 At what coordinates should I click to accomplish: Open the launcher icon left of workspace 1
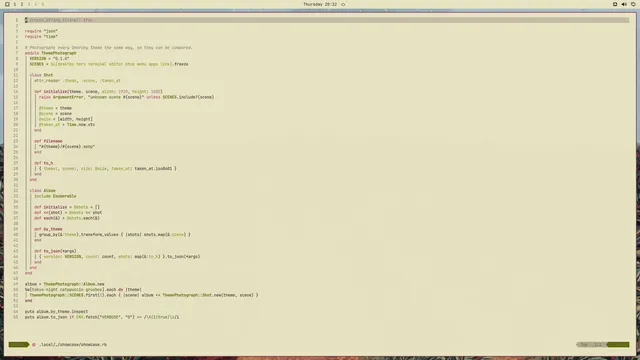pyautogui.click(x=7, y=4)
